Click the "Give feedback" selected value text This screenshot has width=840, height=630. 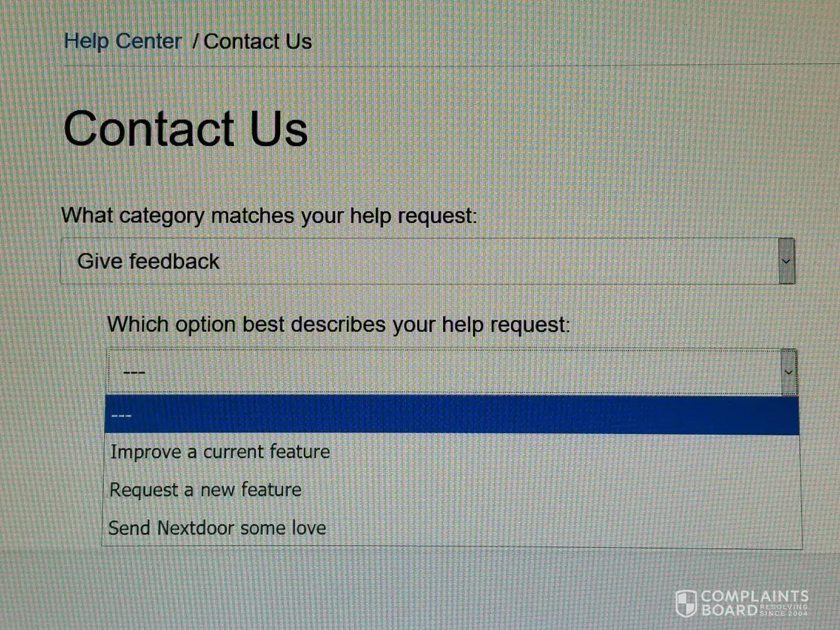(x=148, y=261)
